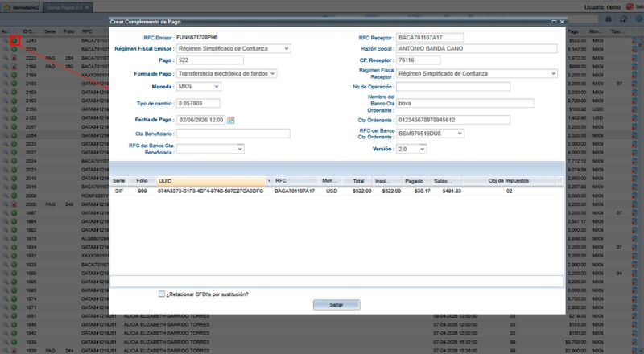Screen dimensions: 644x354
Task: Click the Usuario: demo label
Action: tap(602, 7)
